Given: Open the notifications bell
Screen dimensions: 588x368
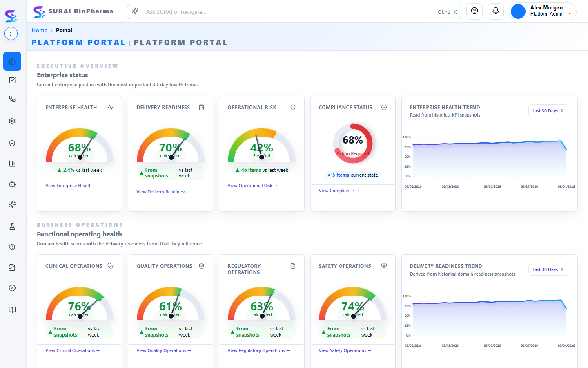Looking at the screenshot, I should click(x=496, y=11).
